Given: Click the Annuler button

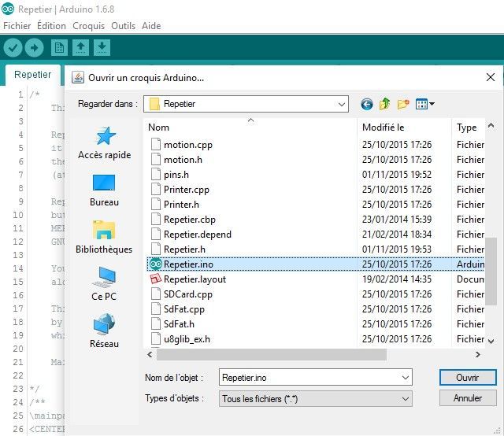Looking at the screenshot, I should coord(468,398).
